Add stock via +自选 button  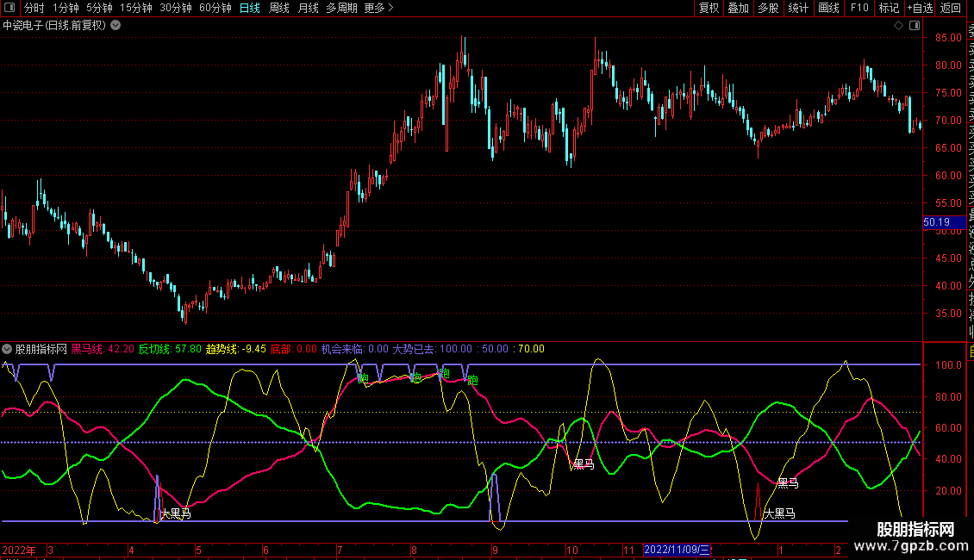[919, 9]
